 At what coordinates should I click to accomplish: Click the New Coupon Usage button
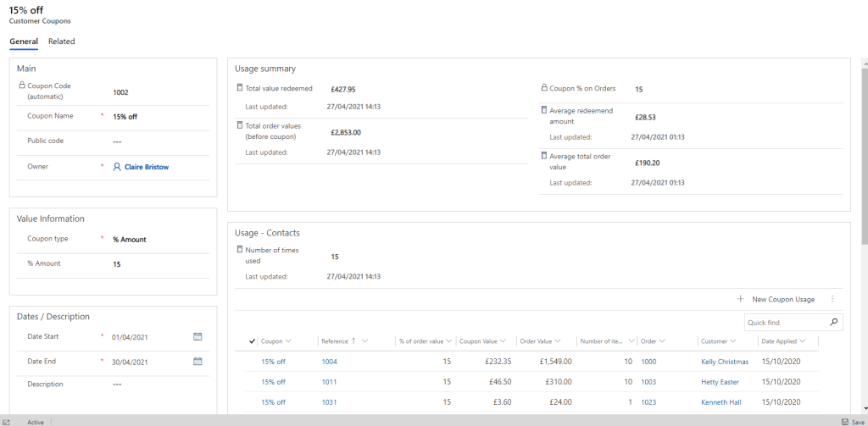776,299
